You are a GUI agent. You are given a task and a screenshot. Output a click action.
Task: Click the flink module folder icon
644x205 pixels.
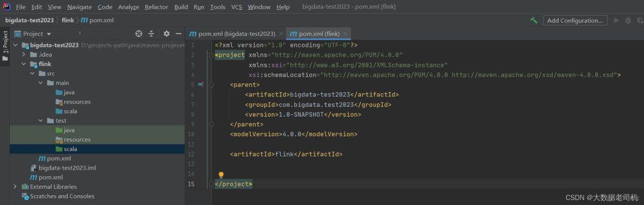[x=34, y=64]
